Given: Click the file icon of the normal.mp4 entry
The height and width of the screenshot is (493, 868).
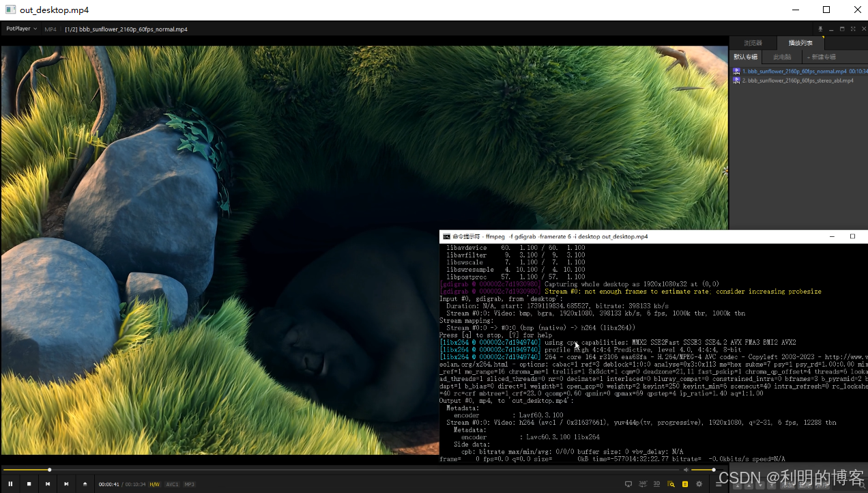Looking at the screenshot, I should (736, 71).
